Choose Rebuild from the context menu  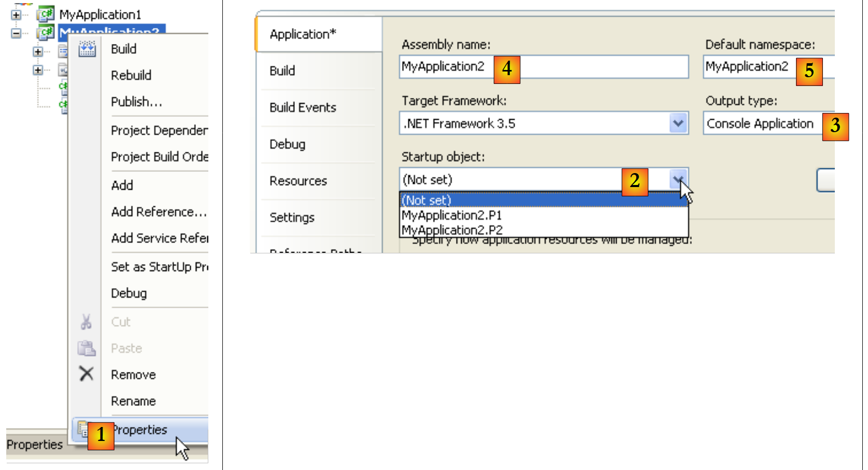(131, 76)
